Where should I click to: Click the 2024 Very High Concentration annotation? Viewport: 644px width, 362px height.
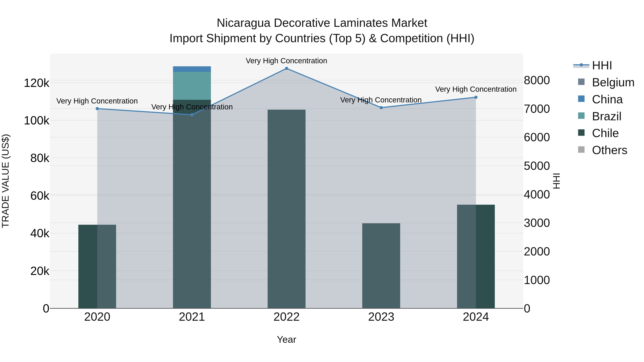tap(476, 89)
